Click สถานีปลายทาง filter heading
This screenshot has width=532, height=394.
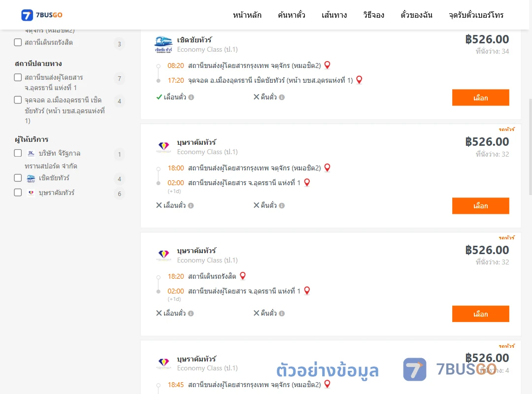(38, 64)
